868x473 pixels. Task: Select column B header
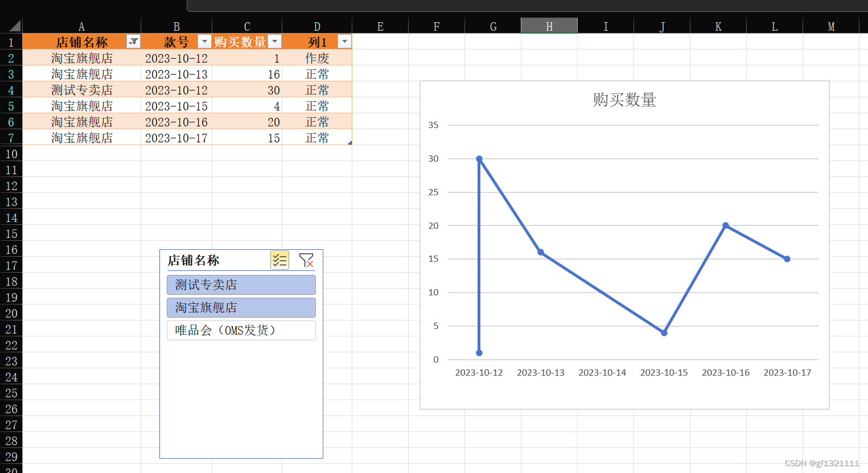click(x=176, y=26)
